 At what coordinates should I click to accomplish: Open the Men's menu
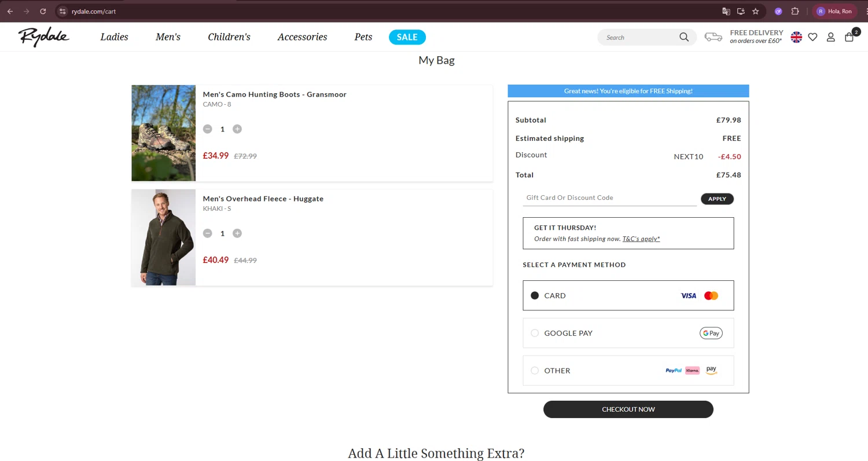click(x=168, y=37)
